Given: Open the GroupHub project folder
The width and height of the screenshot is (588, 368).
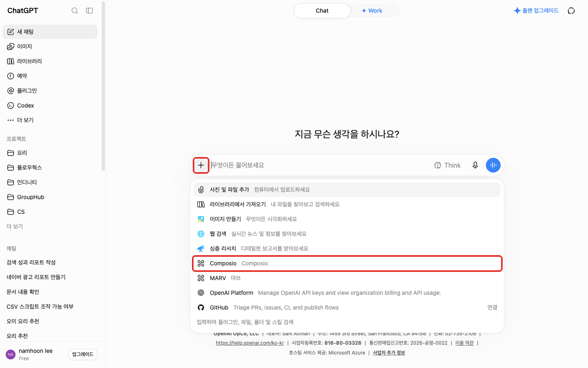Looking at the screenshot, I should click(50, 197).
